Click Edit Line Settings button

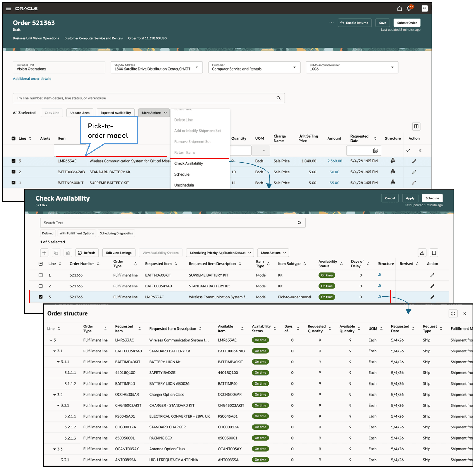click(x=119, y=253)
